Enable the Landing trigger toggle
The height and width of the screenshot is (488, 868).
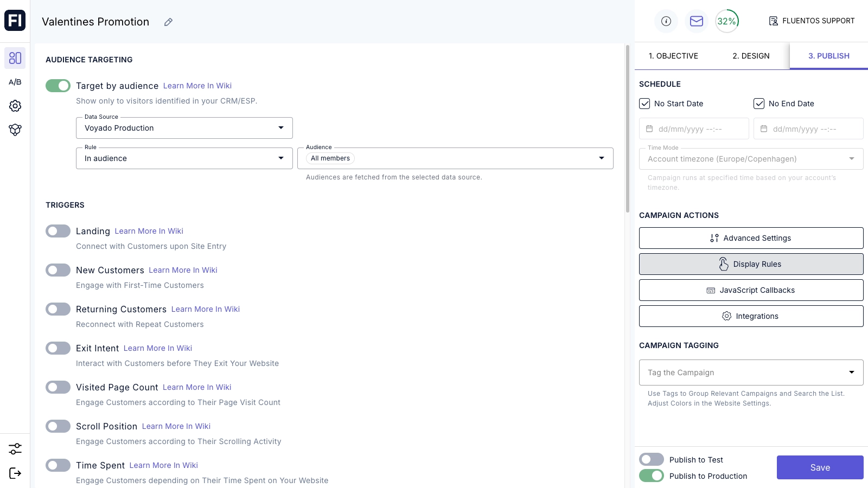pos(58,231)
